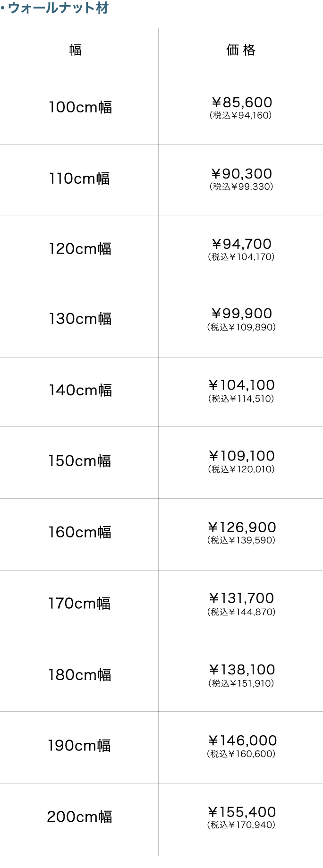The width and height of the screenshot is (323, 868).
Task: Choose the 120cm幅 row label
Action: coord(80,249)
